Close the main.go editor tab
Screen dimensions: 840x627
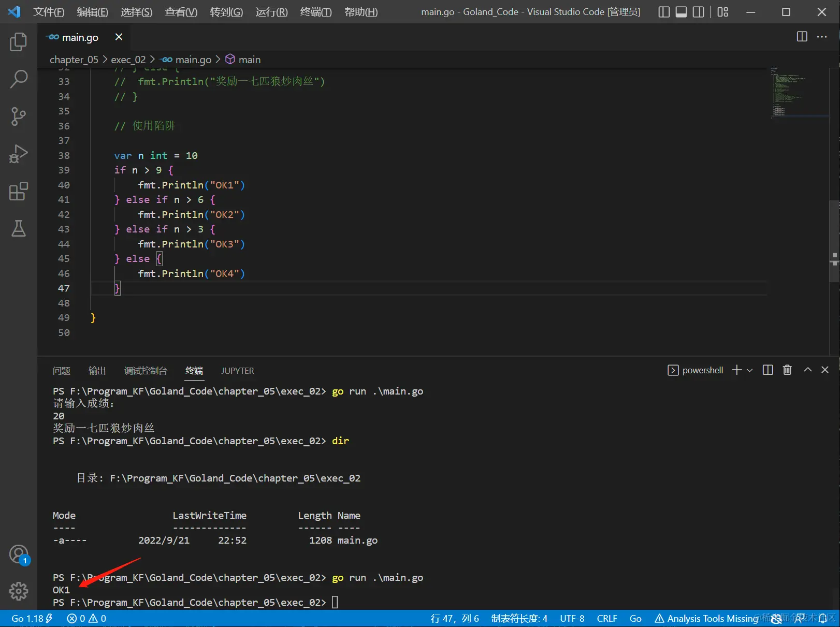[x=119, y=37]
